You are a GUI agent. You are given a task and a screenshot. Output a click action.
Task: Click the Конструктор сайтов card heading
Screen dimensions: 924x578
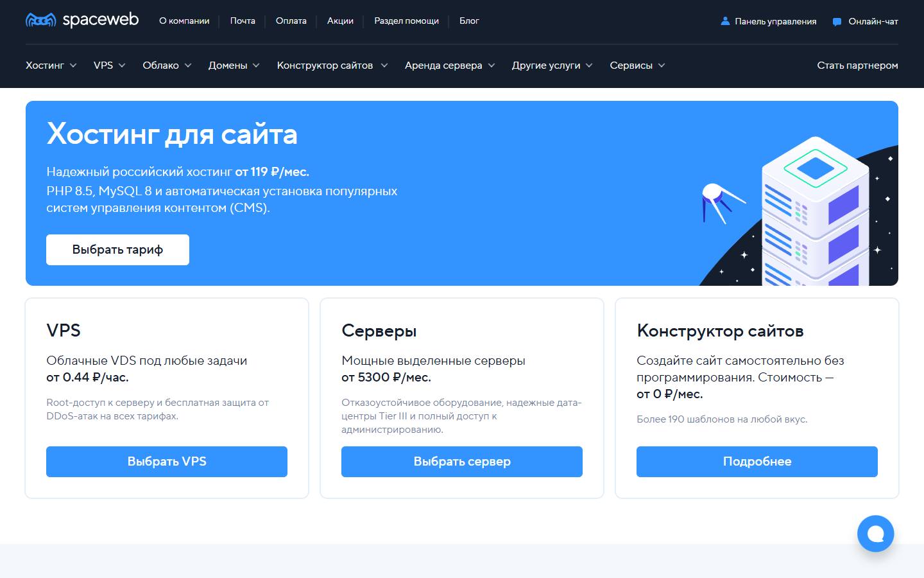click(x=720, y=331)
